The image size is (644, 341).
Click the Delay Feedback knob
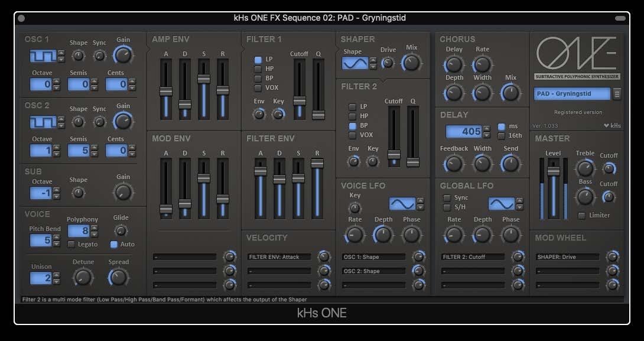click(x=454, y=164)
